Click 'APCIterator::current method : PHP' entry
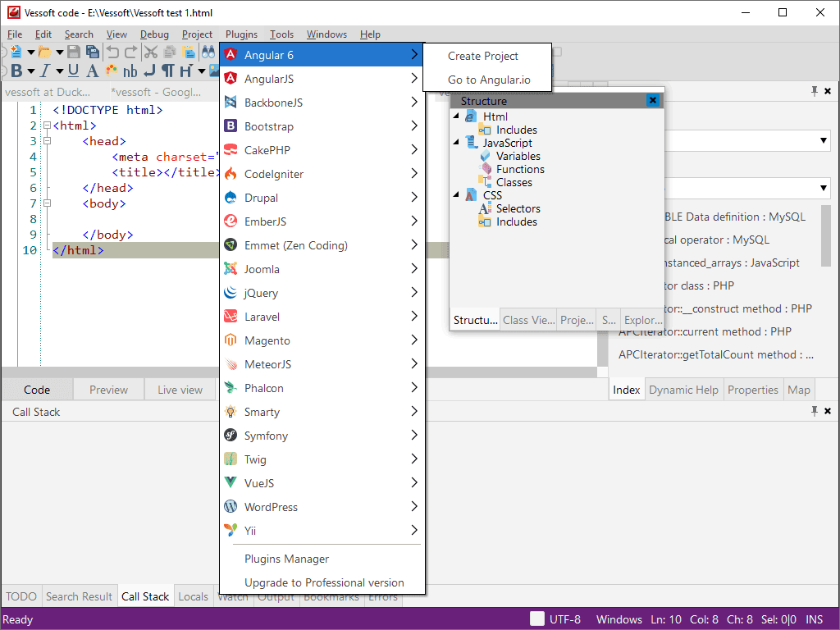 coord(705,331)
